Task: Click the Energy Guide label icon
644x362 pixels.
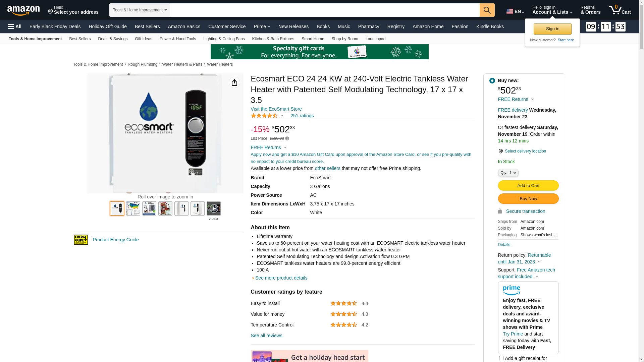Action: [81, 240]
